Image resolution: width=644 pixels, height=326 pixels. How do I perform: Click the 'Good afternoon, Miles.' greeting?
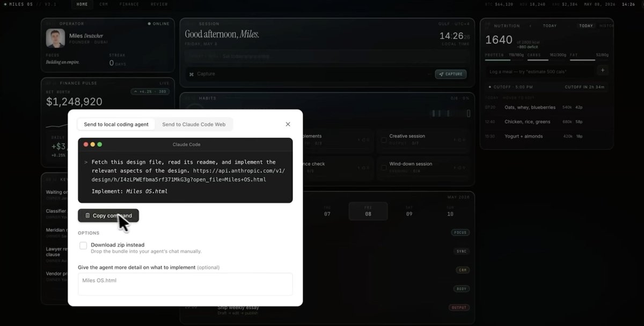[x=222, y=34]
